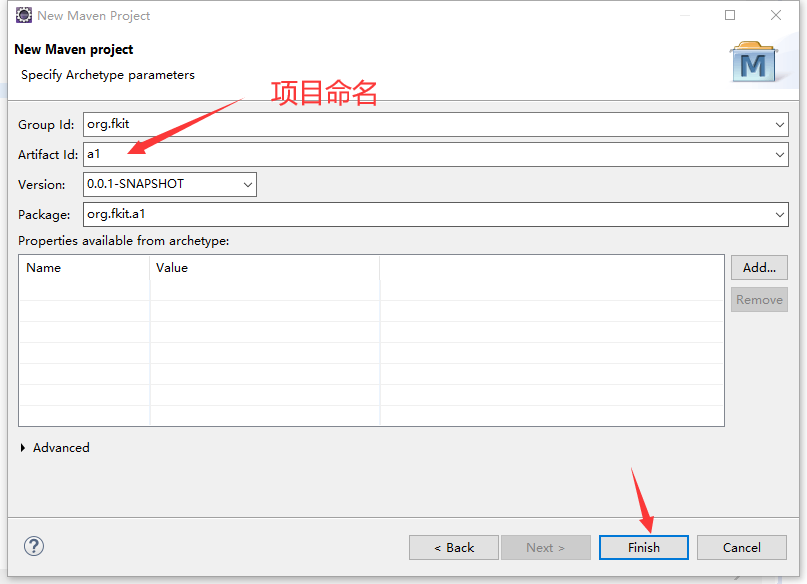Click the 'Package:' label
Image resolution: width=807 pixels, height=584 pixels.
[44, 215]
